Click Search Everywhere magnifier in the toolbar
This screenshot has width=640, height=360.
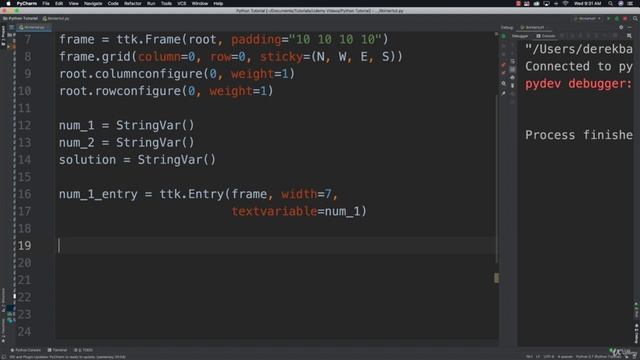click(x=635, y=18)
